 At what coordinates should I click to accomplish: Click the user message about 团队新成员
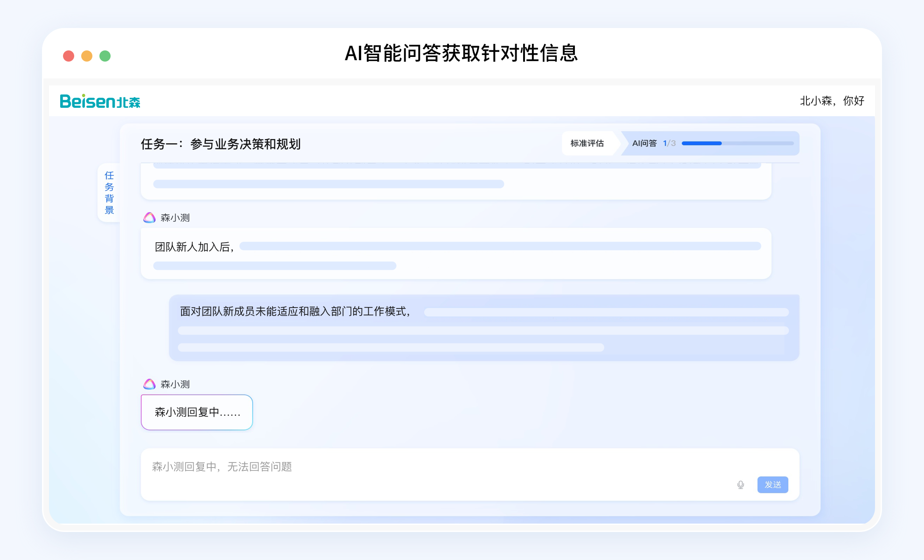tap(483, 328)
